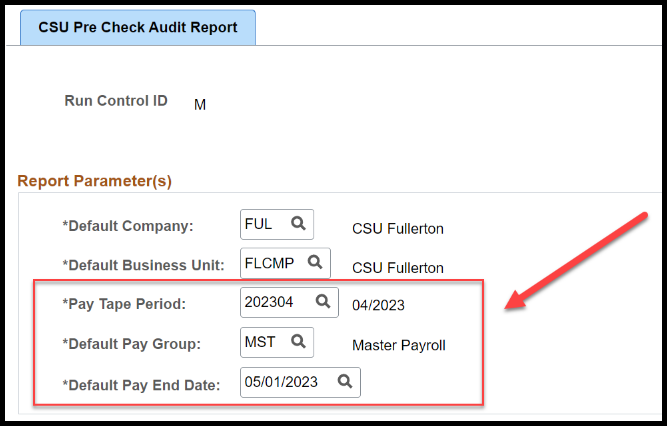The image size is (667, 426).
Task: Click the *Pay Tape Period: label
Action: click(124, 304)
